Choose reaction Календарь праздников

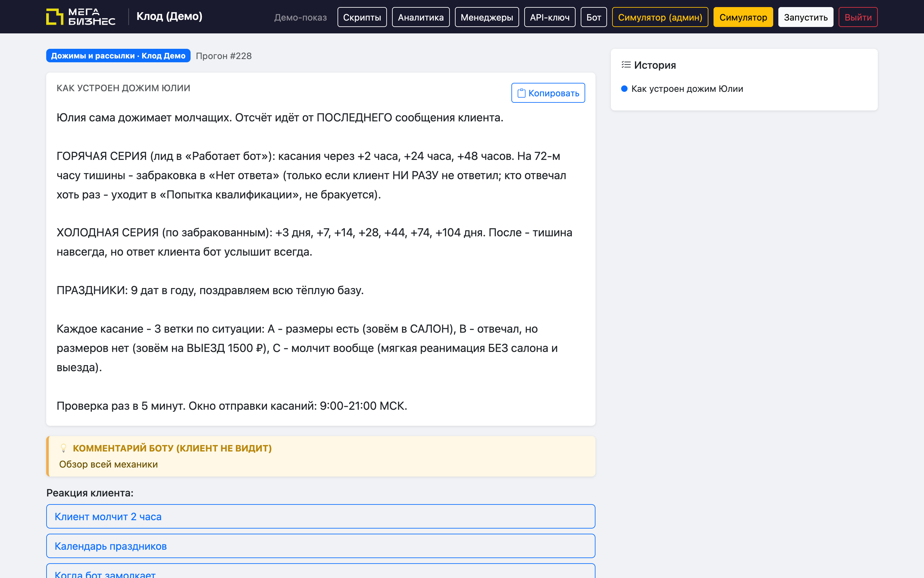click(321, 546)
